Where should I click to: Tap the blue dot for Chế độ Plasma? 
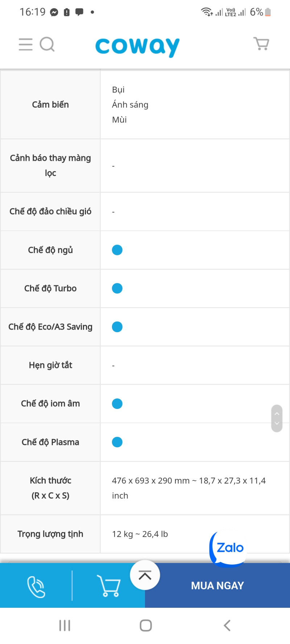pos(117,442)
